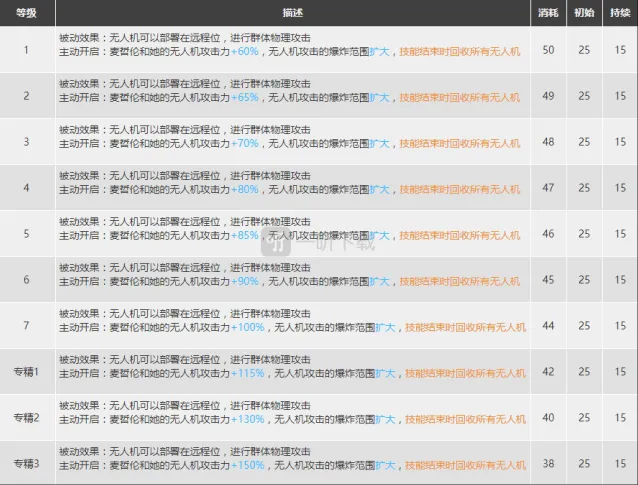Select the 专精2 level cell

[x=27, y=418]
